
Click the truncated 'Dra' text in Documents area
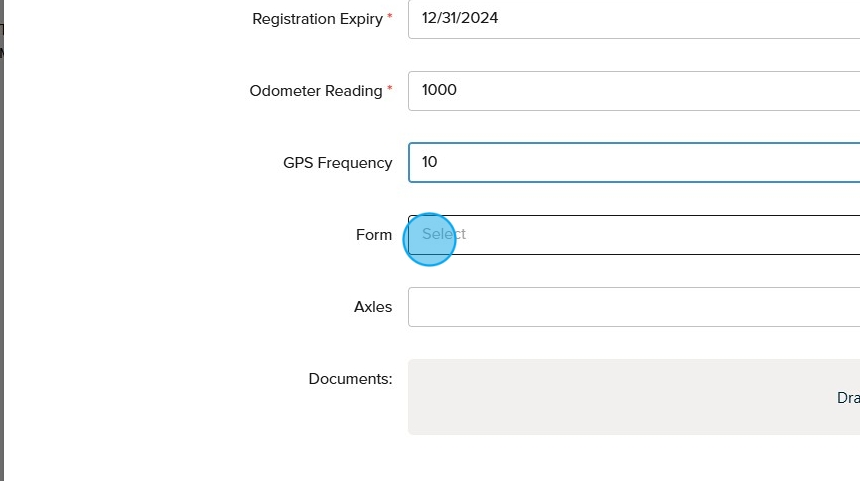[848, 398]
